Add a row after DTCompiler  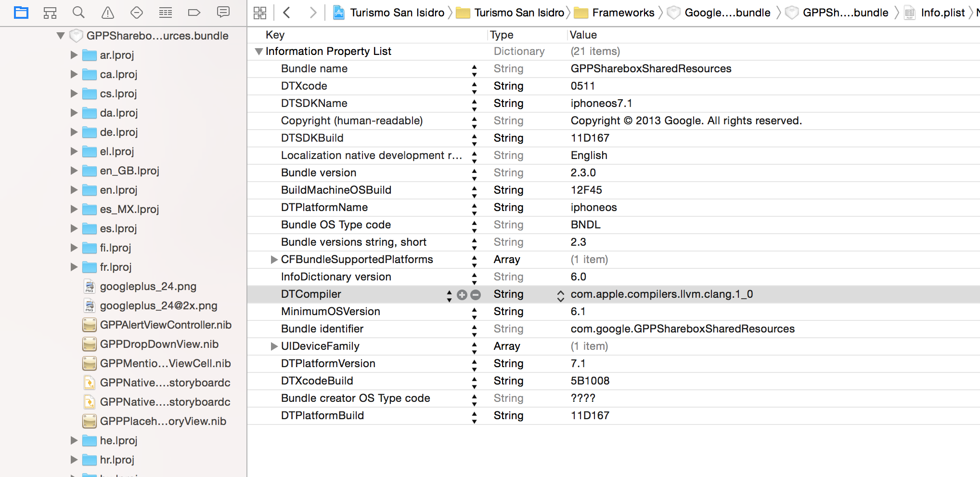462,294
